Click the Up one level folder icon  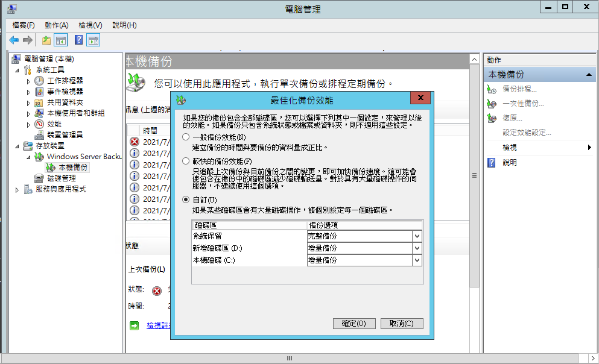(x=46, y=40)
